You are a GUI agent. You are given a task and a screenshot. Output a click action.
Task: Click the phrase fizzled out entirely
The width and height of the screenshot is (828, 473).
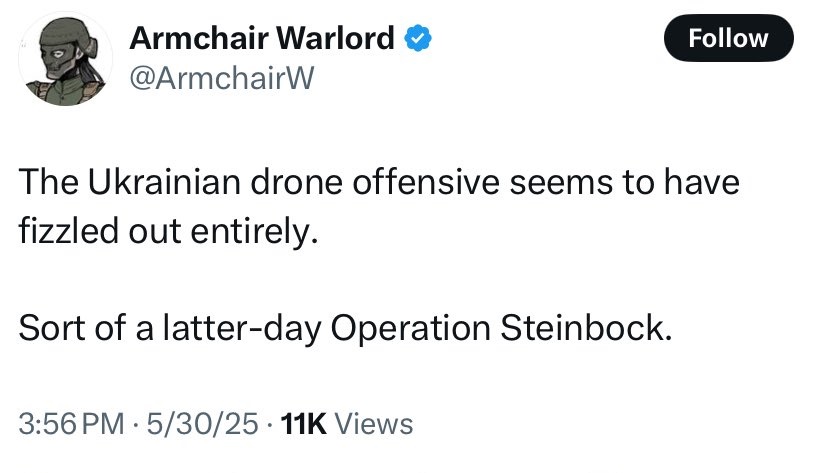[167, 232]
